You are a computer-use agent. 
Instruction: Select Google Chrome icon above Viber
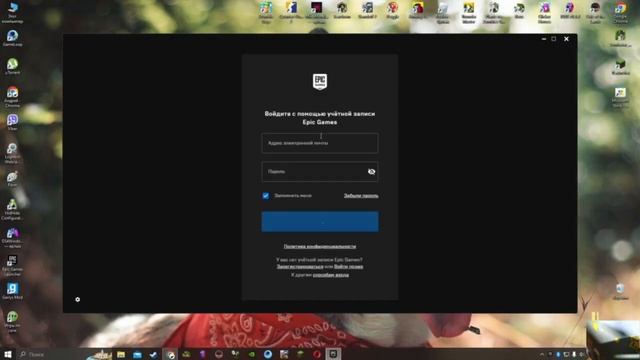click(13, 96)
